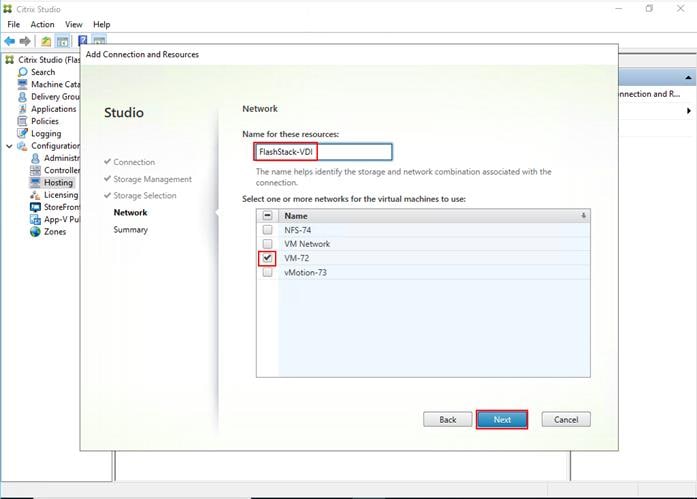Check the vMotion-73 network checkbox

tap(267, 272)
